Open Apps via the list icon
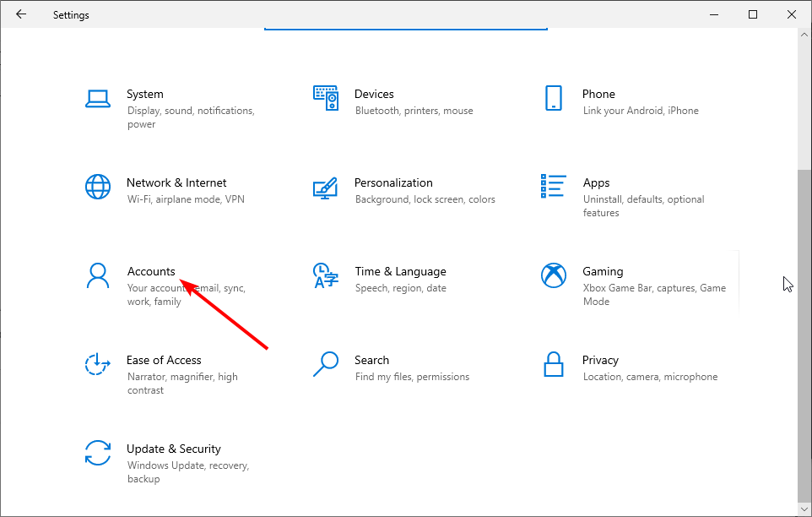The width and height of the screenshot is (812, 517). coord(553,187)
